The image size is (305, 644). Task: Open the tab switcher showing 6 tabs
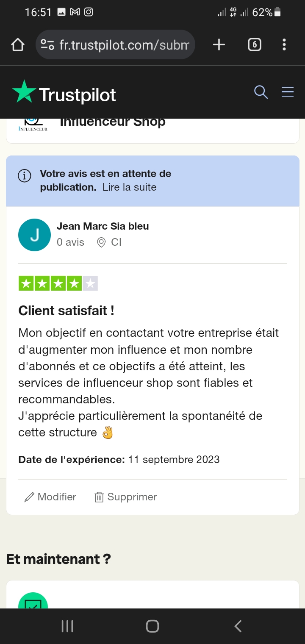[254, 44]
